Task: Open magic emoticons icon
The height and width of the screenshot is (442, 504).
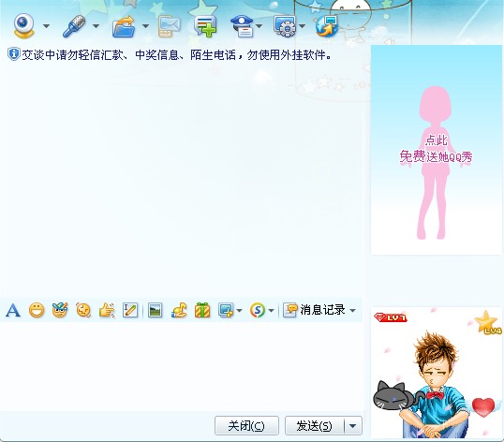Action: (60, 310)
